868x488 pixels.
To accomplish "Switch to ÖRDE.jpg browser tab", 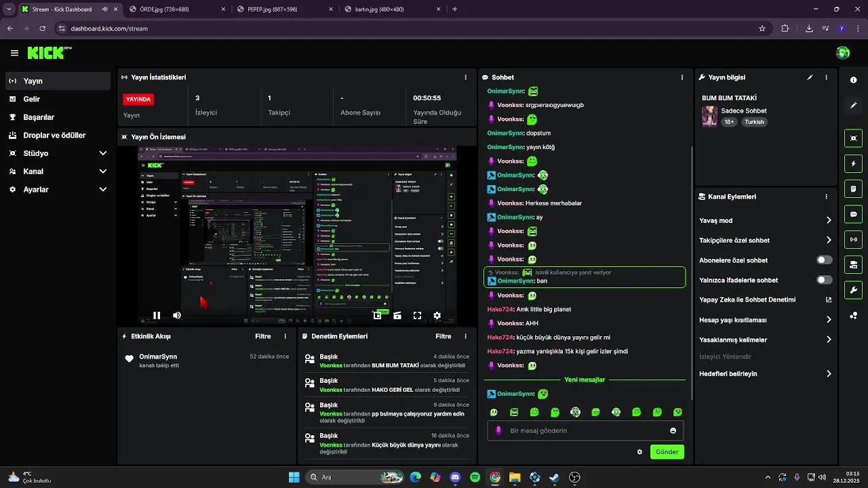I will click(178, 9).
